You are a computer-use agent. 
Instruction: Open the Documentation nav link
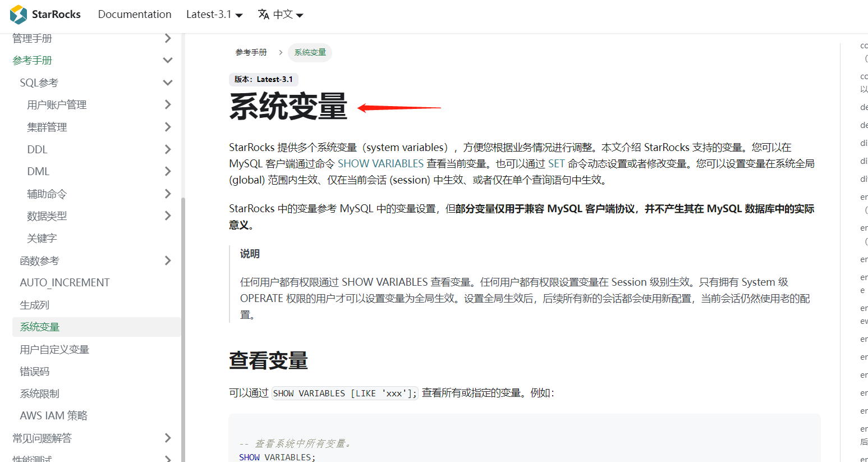click(135, 15)
